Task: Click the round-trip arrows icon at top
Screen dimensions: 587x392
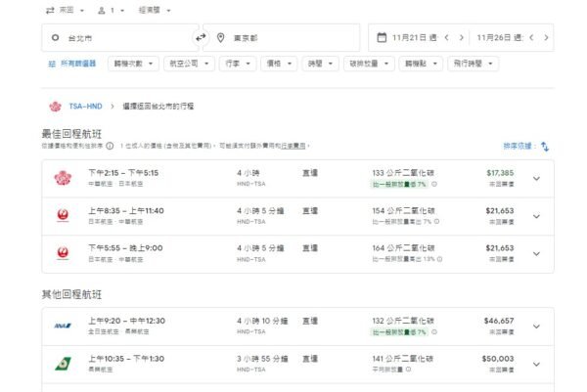Action: (50, 11)
